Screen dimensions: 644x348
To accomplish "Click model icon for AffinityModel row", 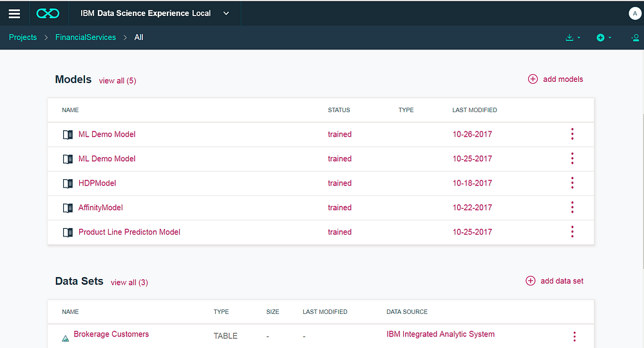I will coord(68,208).
